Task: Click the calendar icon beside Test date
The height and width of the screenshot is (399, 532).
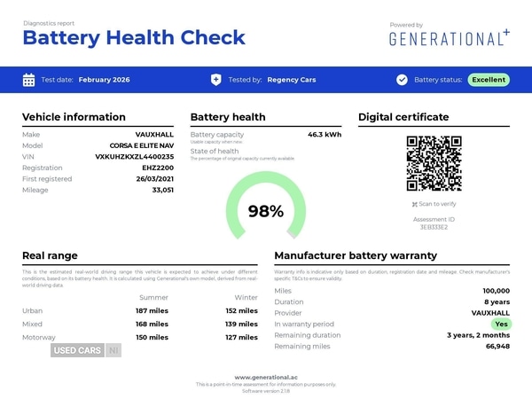Action: pyautogui.click(x=28, y=80)
